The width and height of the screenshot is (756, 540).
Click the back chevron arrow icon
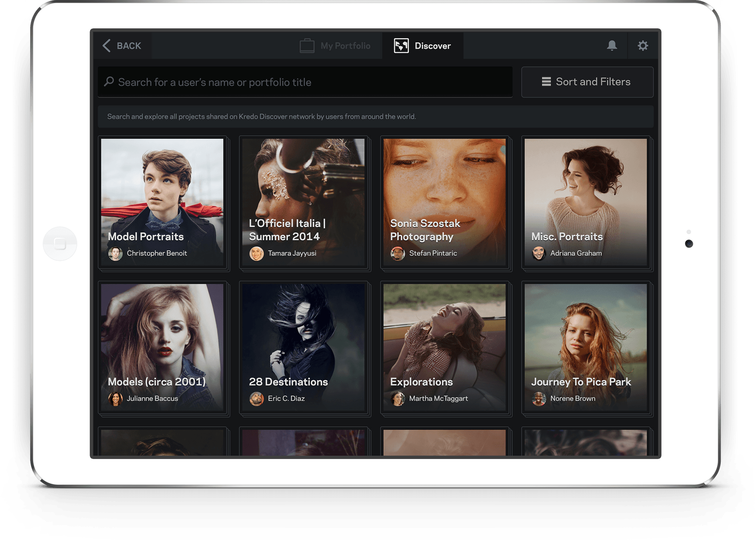[x=106, y=45]
